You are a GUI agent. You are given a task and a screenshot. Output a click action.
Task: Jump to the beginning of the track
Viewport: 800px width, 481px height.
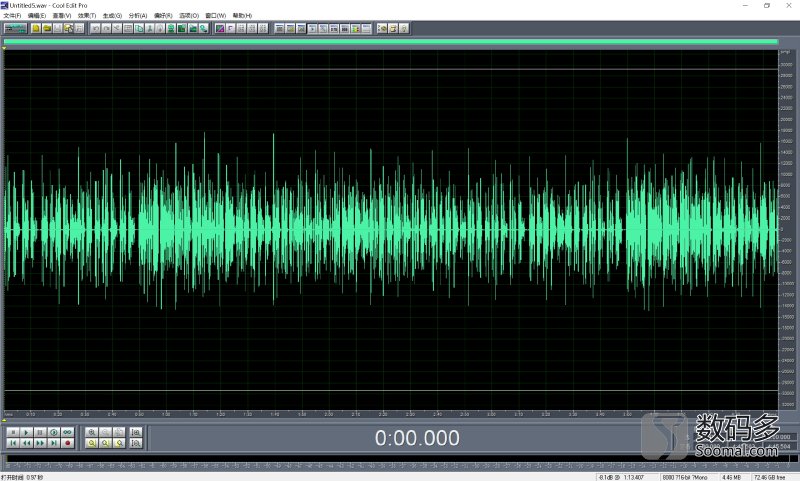tap(13, 442)
